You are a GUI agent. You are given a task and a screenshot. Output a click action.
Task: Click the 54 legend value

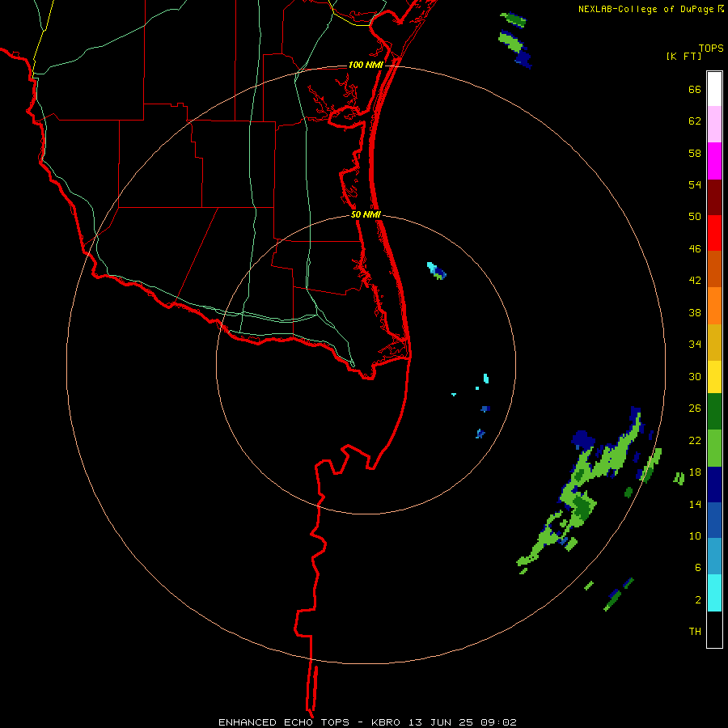click(x=695, y=184)
